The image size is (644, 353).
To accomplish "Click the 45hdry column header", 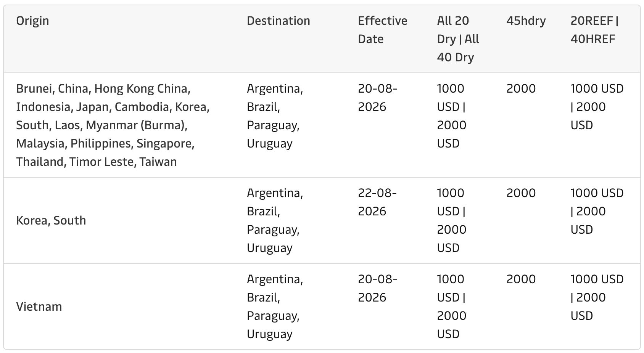I will click(526, 21).
